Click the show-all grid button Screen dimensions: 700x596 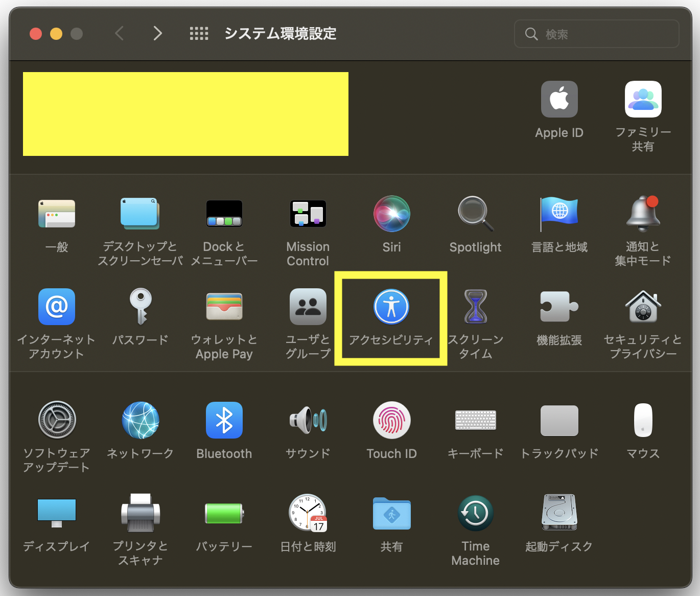[199, 33]
